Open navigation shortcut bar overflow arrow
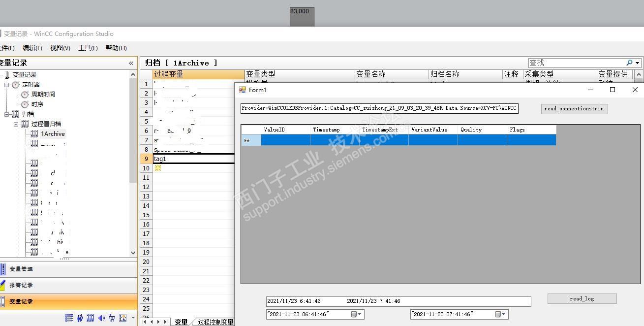The height and width of the screenshot is (326, 644). click(x=133, y=318)
